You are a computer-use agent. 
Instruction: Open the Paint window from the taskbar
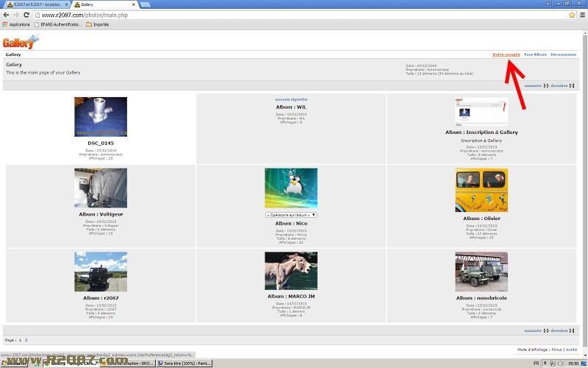click(x=184, y=363)
